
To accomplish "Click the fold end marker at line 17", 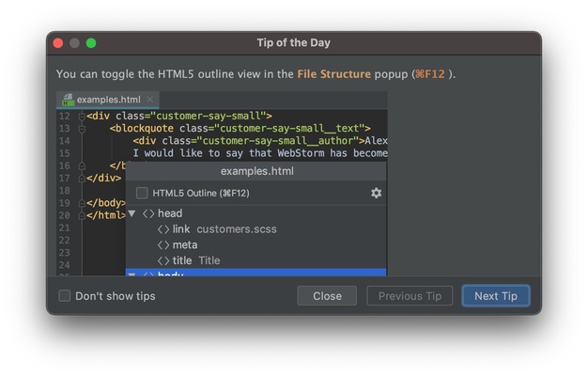I will (x=82, y=179).
